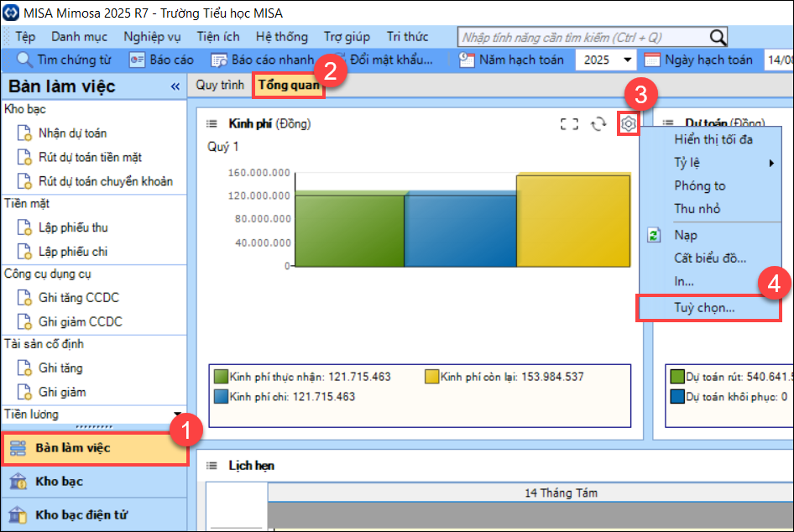This screenshot has width=794, height=532.
Task: Open the Trợ giúp menu
Action: (347, 37)
